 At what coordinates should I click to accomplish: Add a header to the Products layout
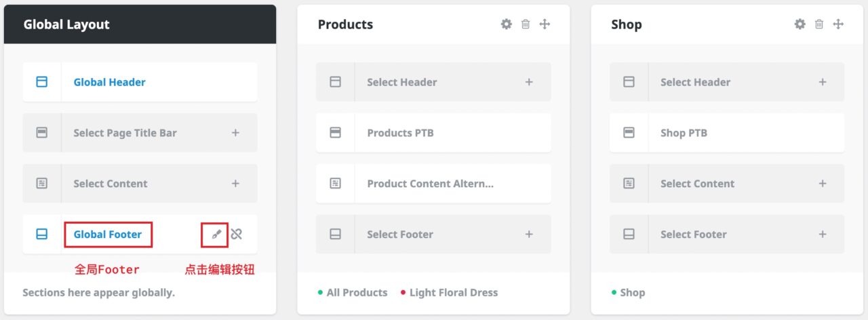(x=529, y=82)
